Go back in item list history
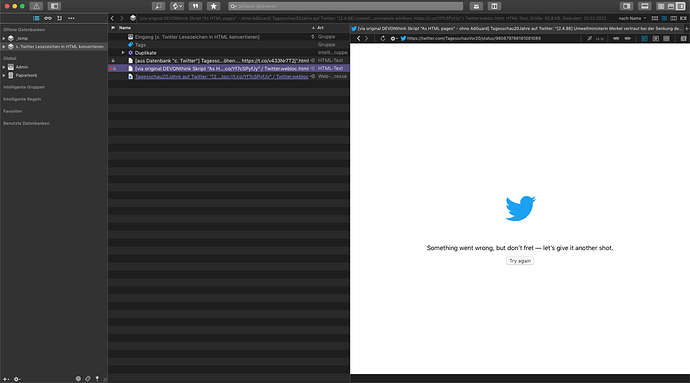The height and width of the screenshot is (383, 690). tap(112, 18)
